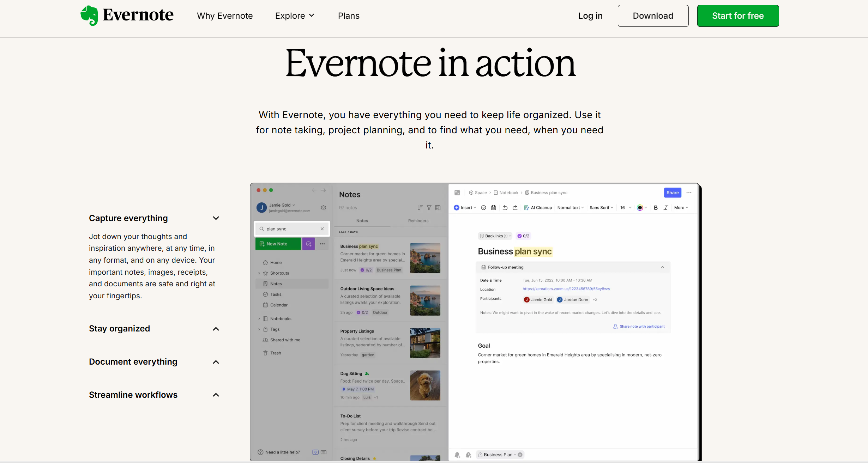Click the calendar event toolbar icon
The width and height of the screenshot is (868, 463).
coord(494,208)
